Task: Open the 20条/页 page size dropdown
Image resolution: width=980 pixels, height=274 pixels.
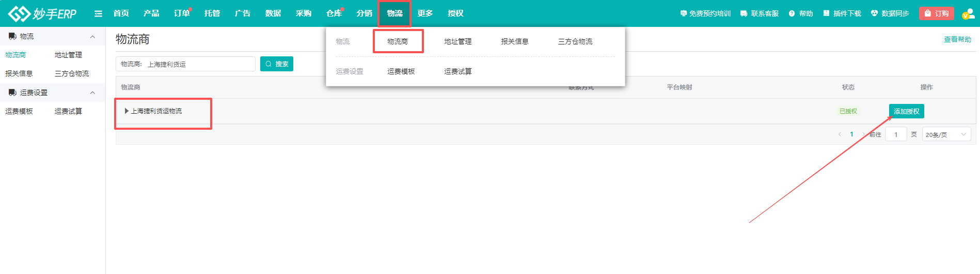Action: click(x=946, y=134)
